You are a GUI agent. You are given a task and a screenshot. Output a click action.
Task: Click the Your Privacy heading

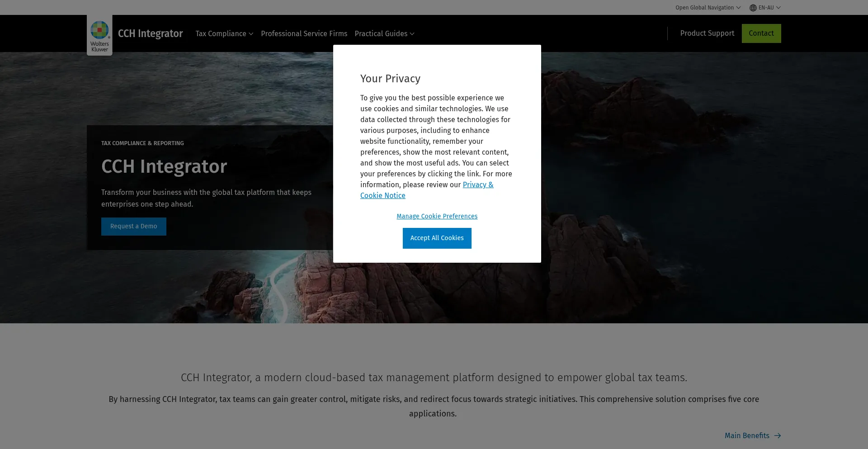[390, 79]
